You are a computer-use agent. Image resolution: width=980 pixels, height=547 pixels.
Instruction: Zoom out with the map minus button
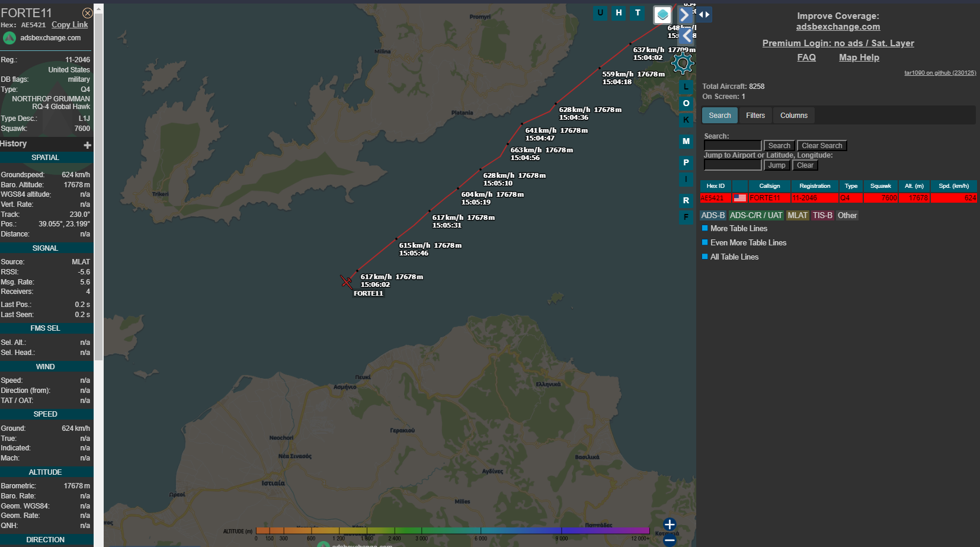[670, 540]
